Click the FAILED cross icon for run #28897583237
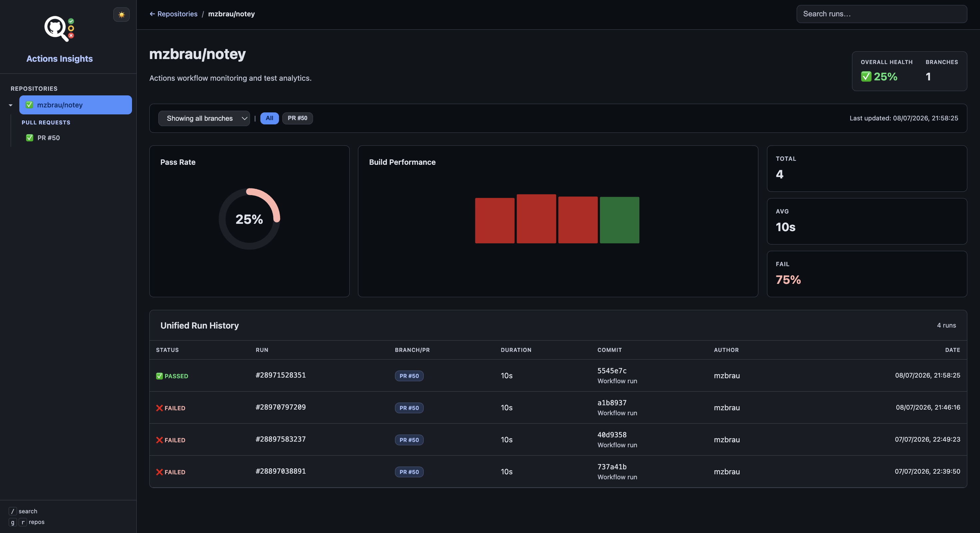The height and width of the screenshot is (533, 980). point(159,440)
